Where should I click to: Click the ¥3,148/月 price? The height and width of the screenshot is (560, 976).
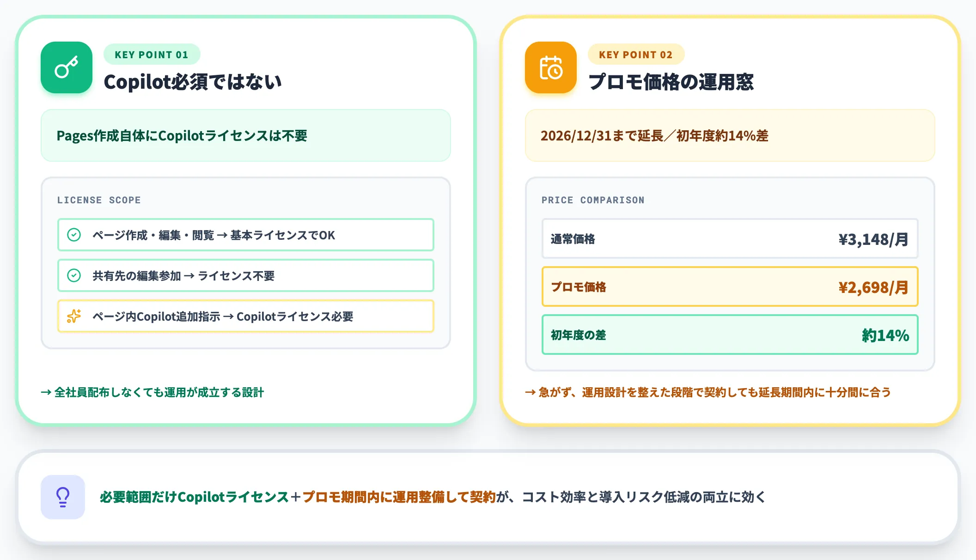tap(874, 239)
